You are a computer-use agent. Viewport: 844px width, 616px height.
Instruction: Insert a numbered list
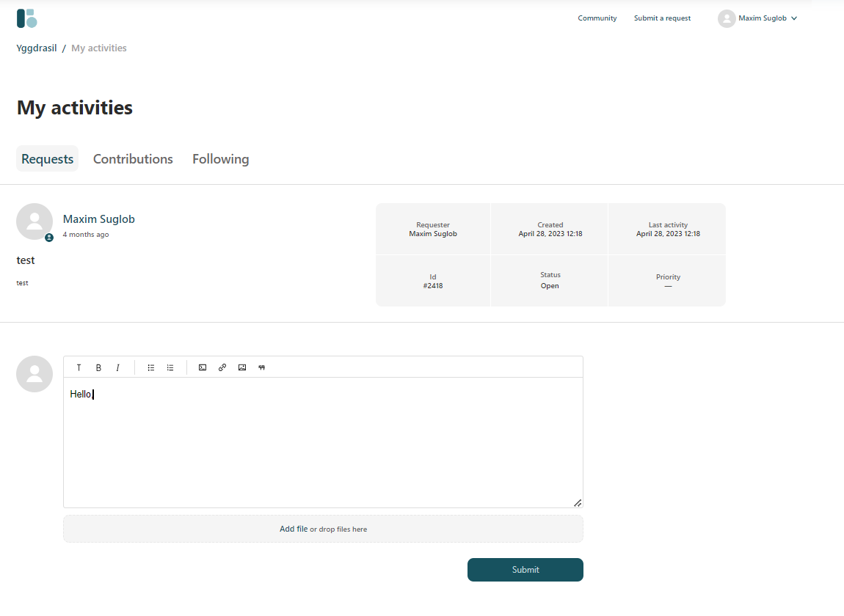pos(170,367)
